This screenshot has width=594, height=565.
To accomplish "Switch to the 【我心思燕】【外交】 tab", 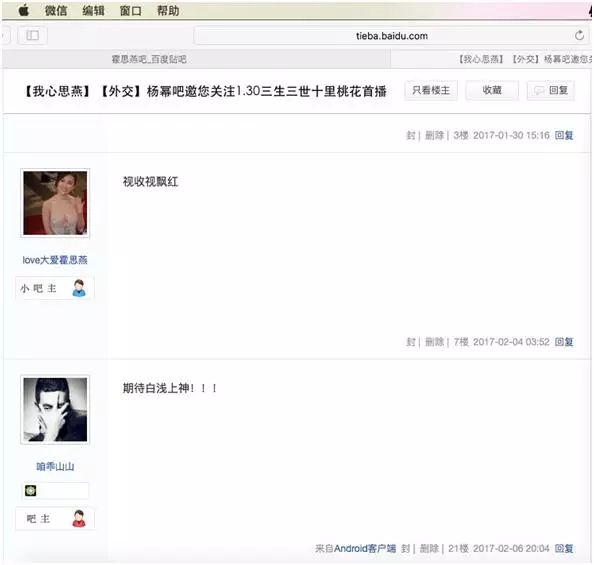I will coord(492,59).
